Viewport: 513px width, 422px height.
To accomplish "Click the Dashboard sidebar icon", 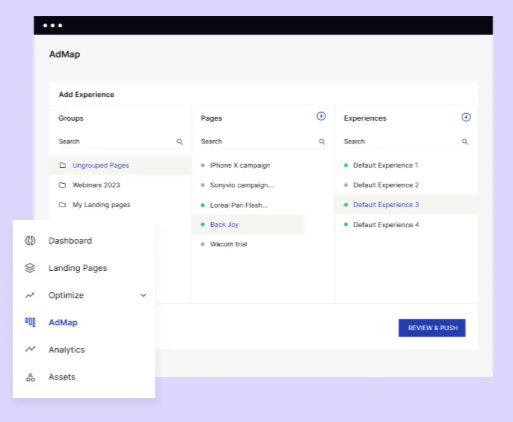I will click(30, 241).
